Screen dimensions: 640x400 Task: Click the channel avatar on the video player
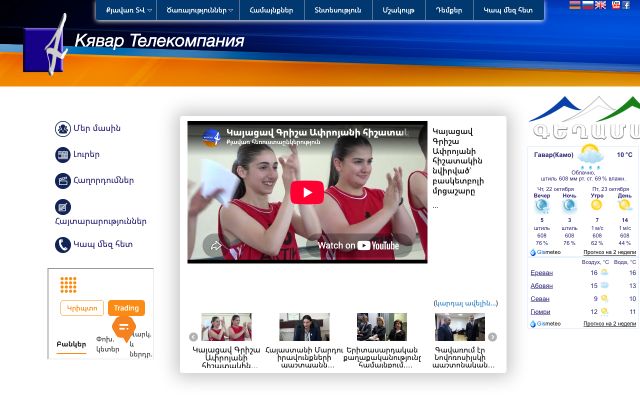211,137
